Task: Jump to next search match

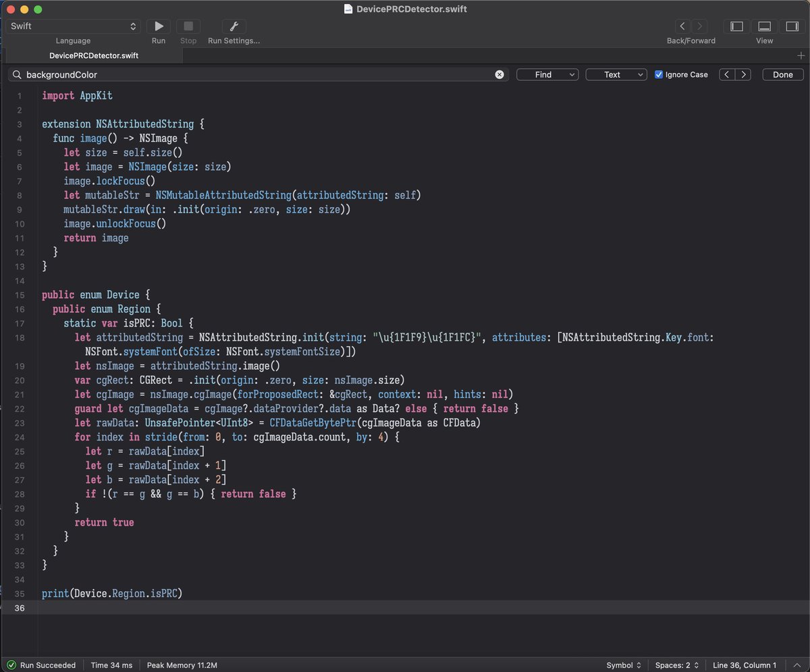Action: coord(743,75)
